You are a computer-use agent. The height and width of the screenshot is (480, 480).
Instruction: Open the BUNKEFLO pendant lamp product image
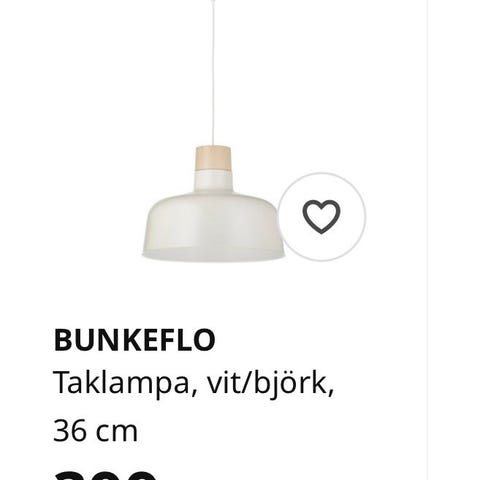click(213, 131)
